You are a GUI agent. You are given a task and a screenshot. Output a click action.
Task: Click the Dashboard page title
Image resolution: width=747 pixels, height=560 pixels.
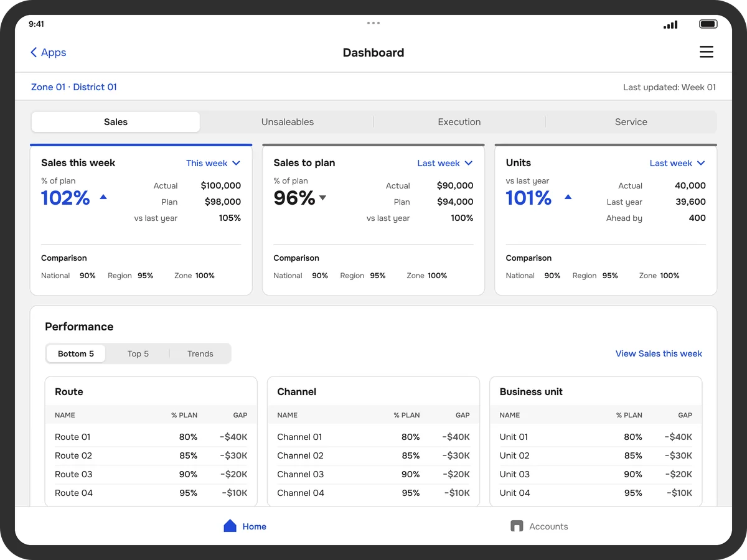point(374,53)
